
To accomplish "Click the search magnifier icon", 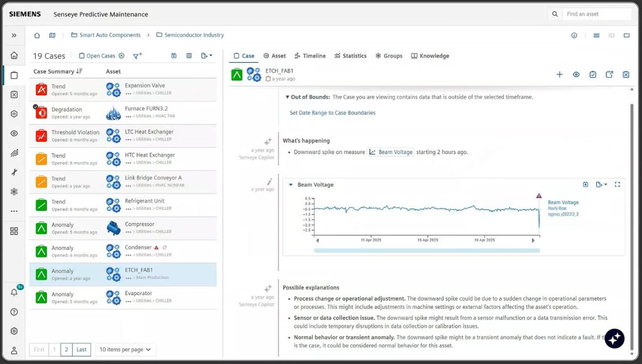I will [x=555, y=14].
